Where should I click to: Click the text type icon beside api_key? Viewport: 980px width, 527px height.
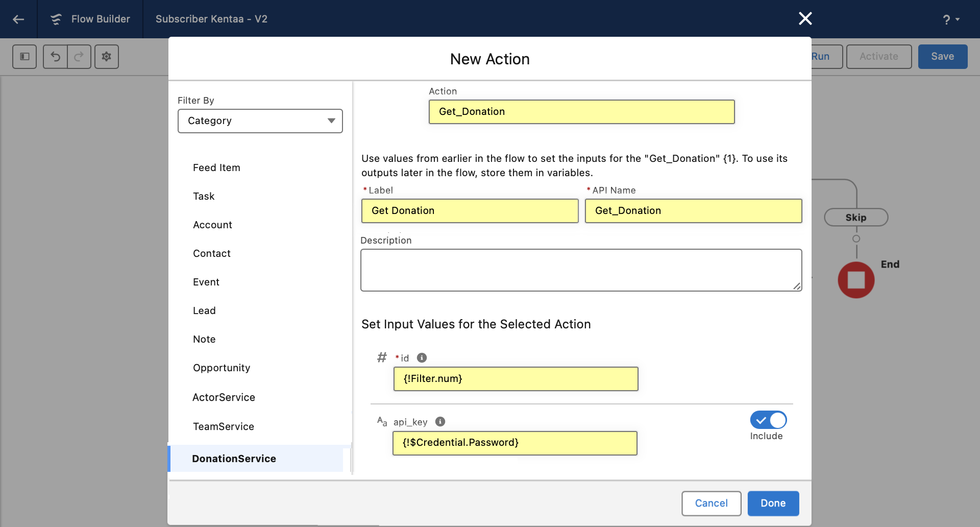pos(382,421)
